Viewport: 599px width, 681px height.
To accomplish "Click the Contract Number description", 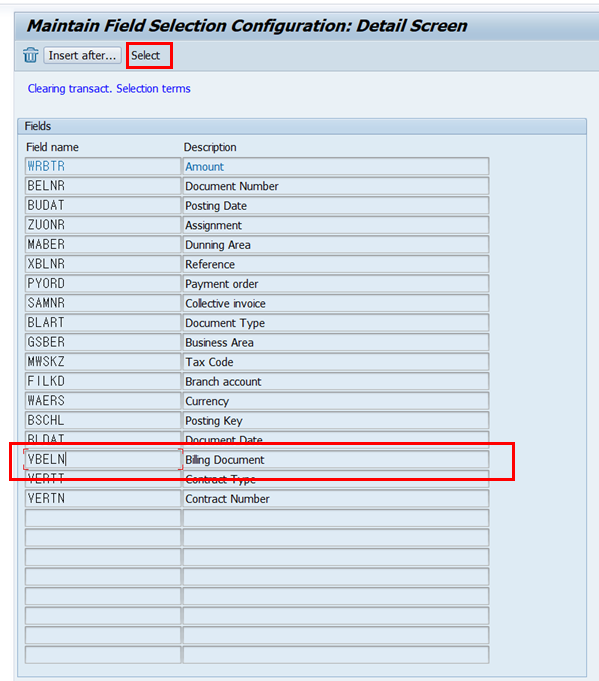I will pyautogui.click(x=336, y=499).
